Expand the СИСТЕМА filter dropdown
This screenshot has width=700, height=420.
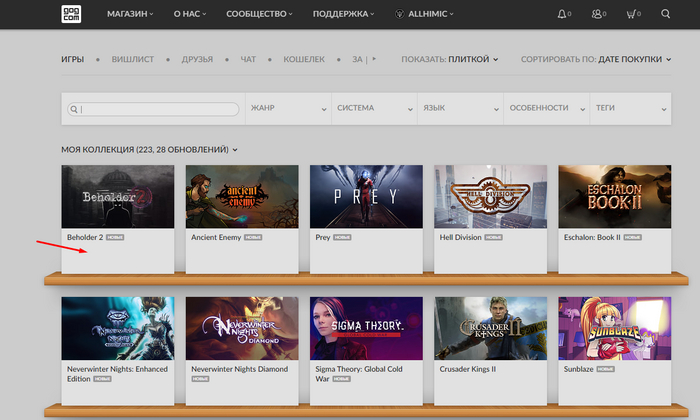click(373, 108)
